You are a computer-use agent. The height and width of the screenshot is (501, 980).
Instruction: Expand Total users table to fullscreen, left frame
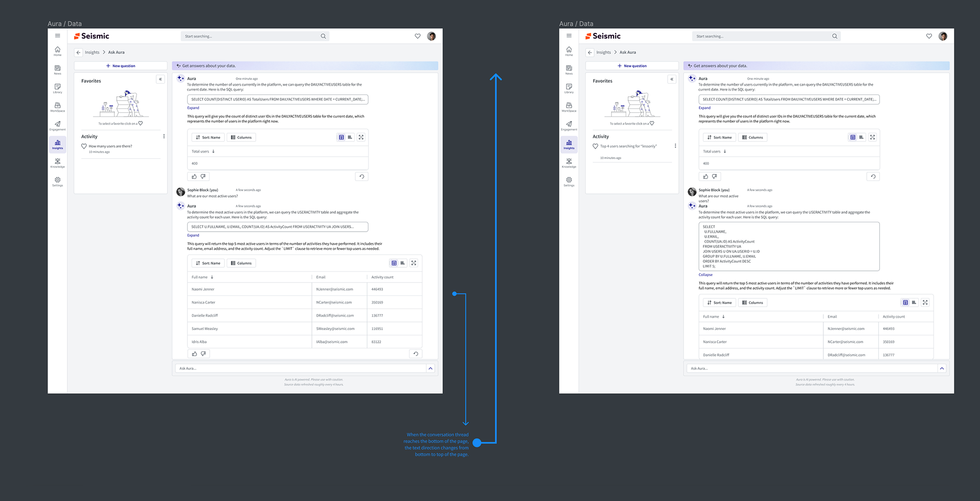tap(361, 137)
